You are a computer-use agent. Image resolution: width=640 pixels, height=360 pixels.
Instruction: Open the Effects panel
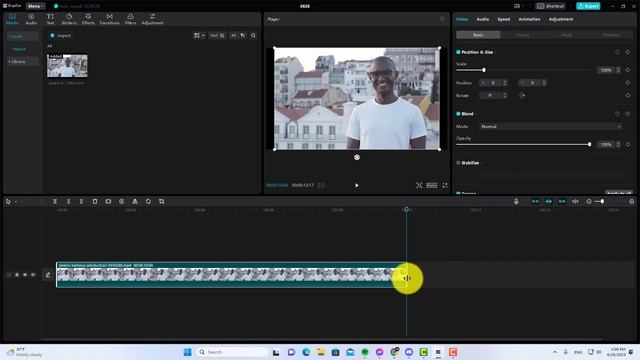[x=88, y=19]
